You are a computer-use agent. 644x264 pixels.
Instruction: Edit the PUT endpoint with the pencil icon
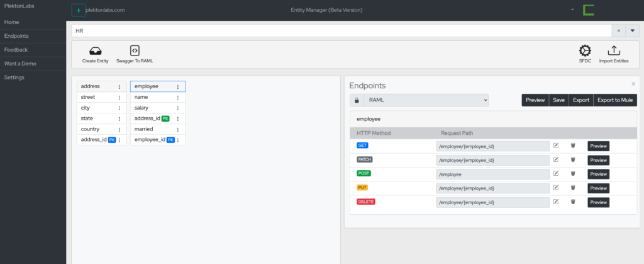(556, 188)
